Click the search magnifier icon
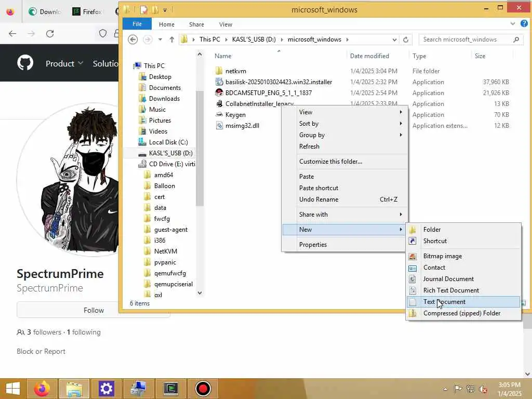532x399 pixels. [x=516, y=39]
